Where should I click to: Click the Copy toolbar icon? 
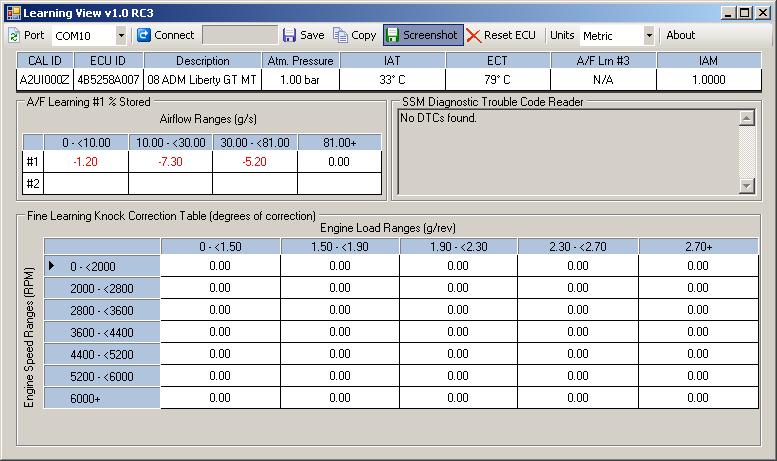tap(341, 35)
